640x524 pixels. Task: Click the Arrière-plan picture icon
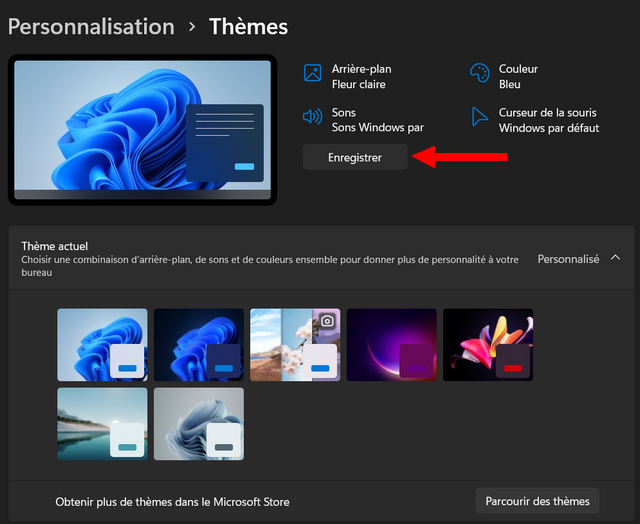click(x=312, y=73)
